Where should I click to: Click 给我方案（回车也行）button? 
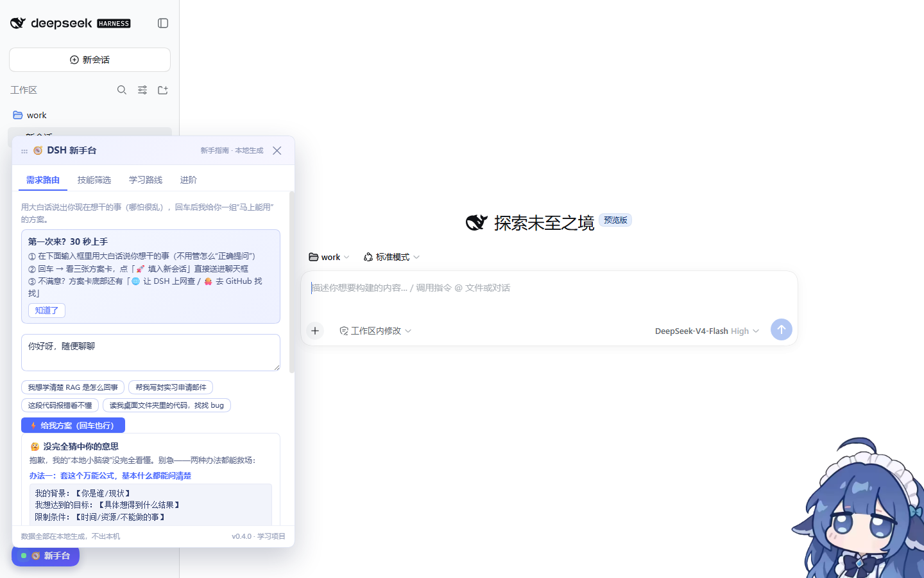73,425
